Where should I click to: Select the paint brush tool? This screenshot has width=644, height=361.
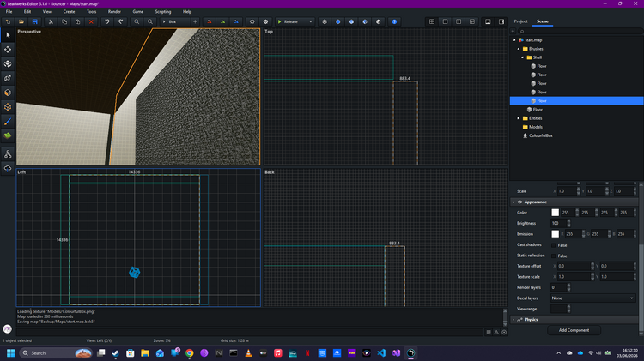[x=8, y=122]
